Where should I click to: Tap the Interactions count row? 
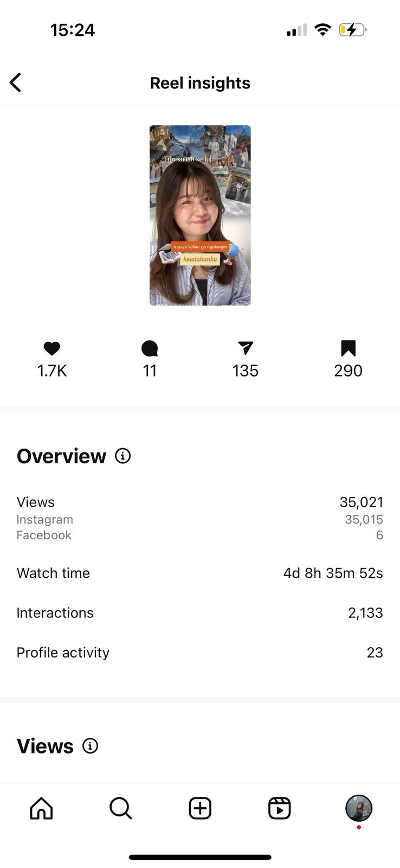point(199,612)
